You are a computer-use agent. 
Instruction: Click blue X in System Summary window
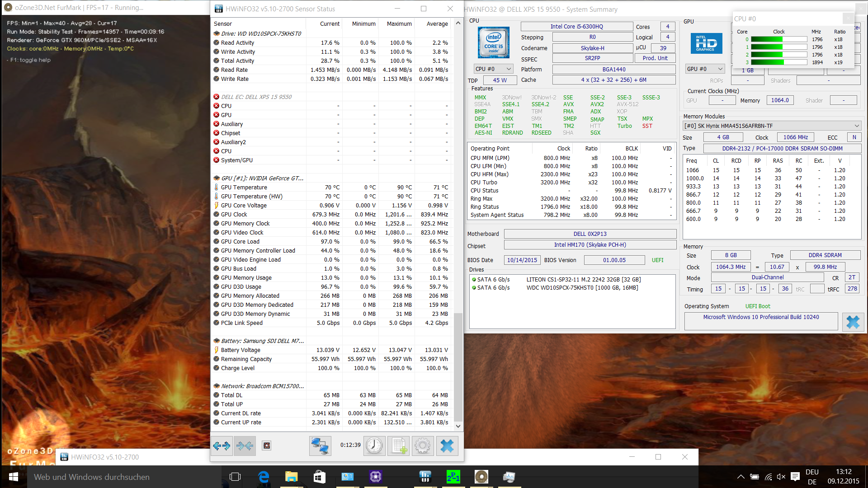853,322
